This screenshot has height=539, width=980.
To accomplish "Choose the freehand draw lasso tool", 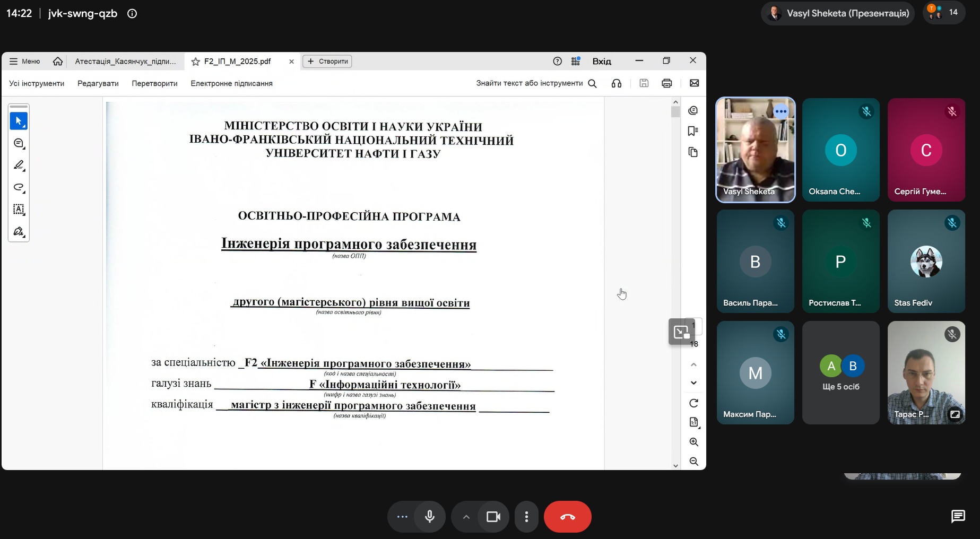I will click(19, 187).
